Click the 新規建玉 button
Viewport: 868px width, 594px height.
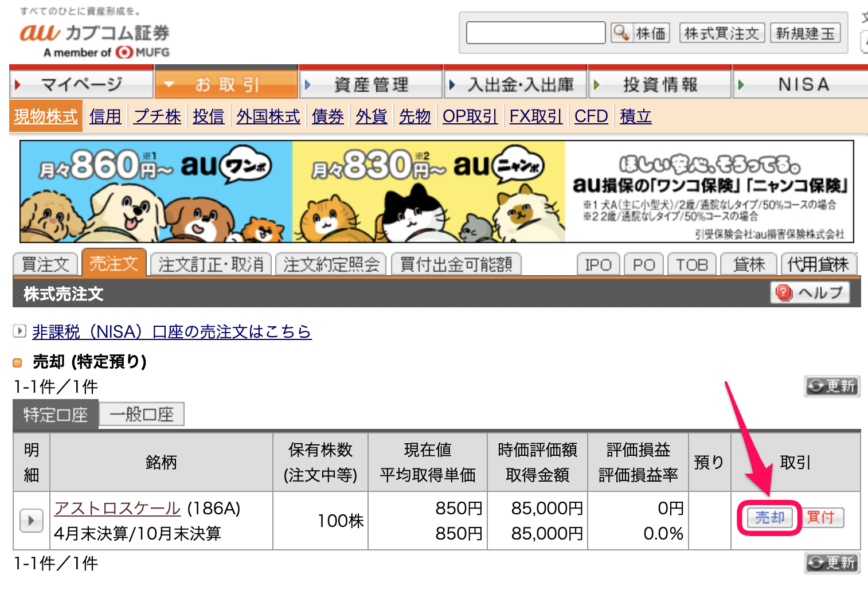click(806, 33)
